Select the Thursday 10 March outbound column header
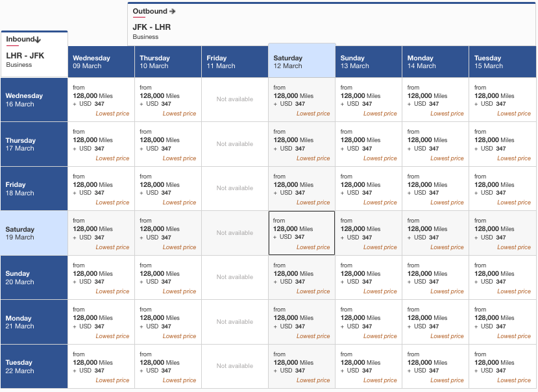The height and width of the screenshot is (392, 538). [x=168, y=62]
